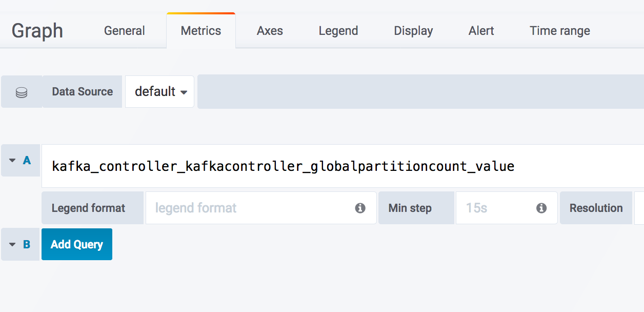Go to the Legend tab
Viewport: 644px width, 312px height.
(338, 31)
